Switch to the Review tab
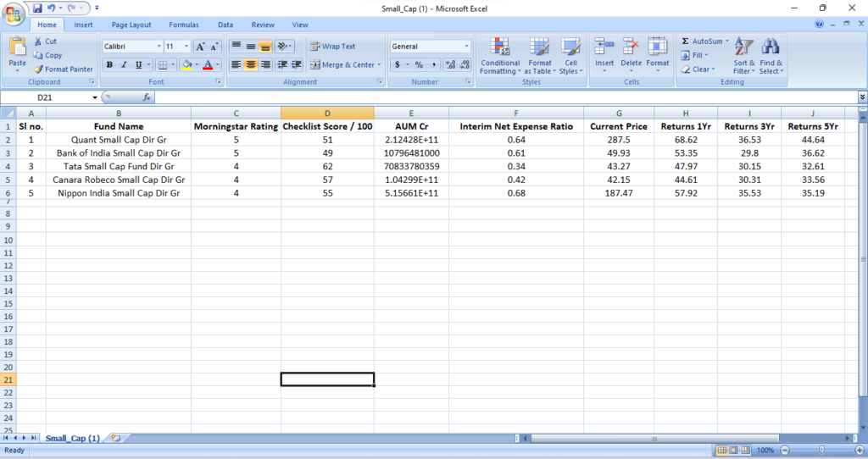Viewport: 868px width, 459px height. pyautogui.click(x=263, y=25)
